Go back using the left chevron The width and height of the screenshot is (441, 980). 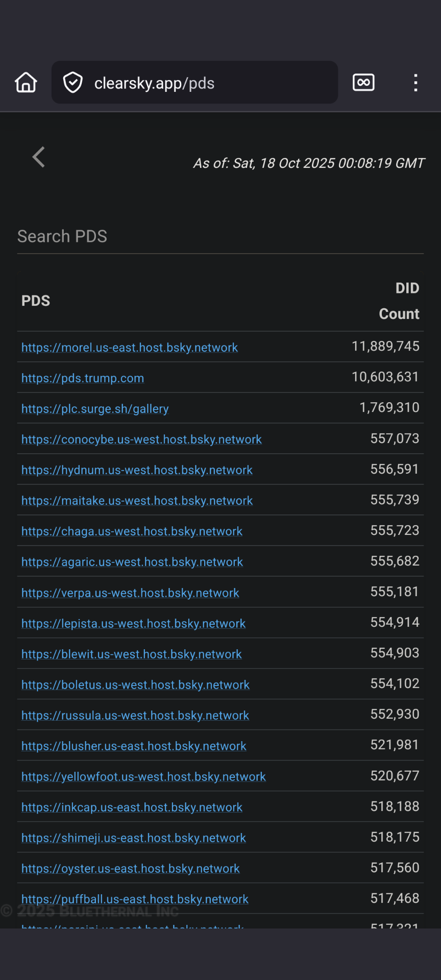(39, 157)
